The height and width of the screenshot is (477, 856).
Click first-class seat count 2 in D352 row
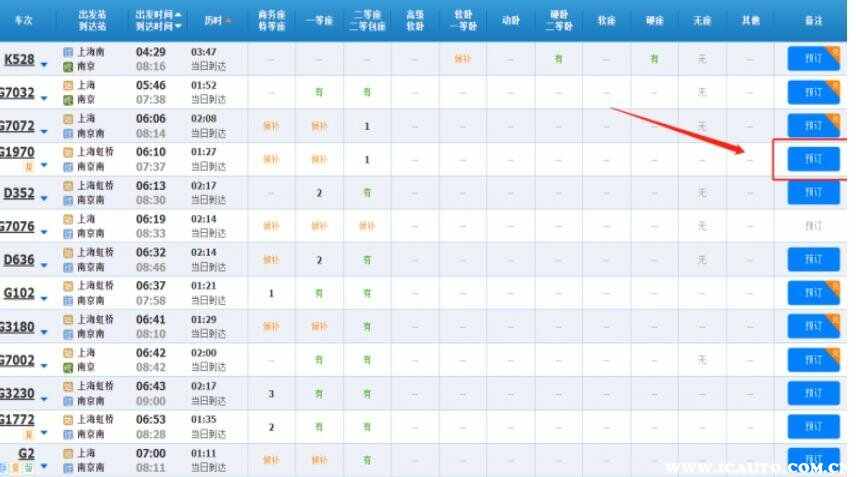click(319, 193)
